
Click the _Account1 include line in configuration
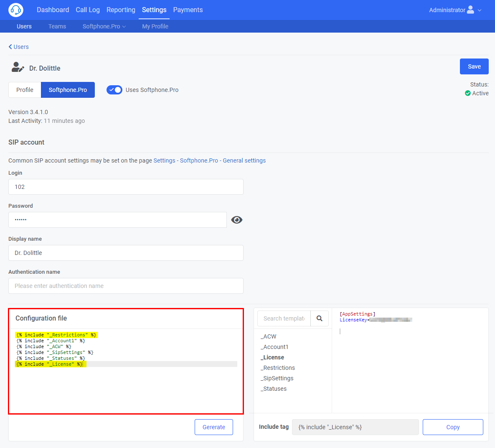51,341
